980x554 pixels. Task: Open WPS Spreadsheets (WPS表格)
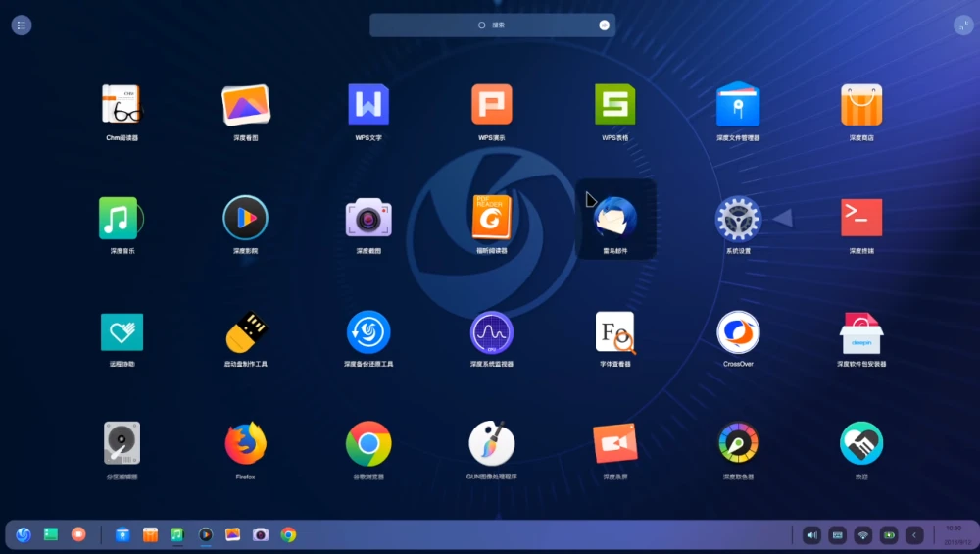click(x=615, y=104)
